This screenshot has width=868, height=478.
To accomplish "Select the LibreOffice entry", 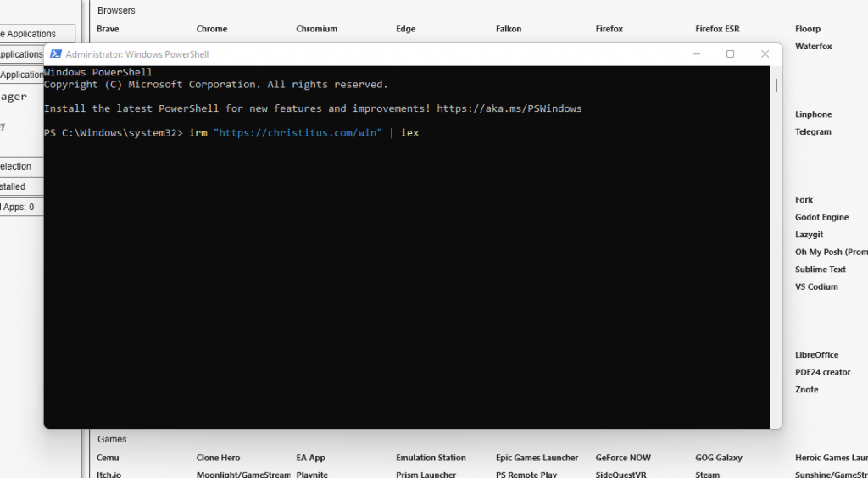I will click(x=817, y=354).
